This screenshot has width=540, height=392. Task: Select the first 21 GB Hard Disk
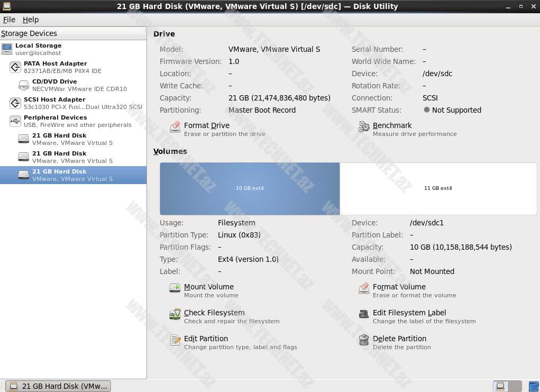tap(72, 139)
